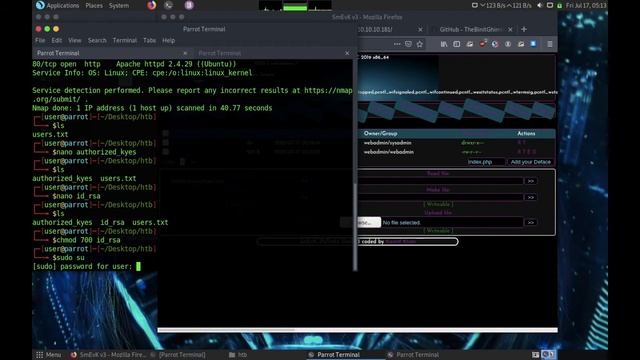Submit the Read file arrow button
The height and width of the screenshot is (360, 640).
tap(531, 181)
